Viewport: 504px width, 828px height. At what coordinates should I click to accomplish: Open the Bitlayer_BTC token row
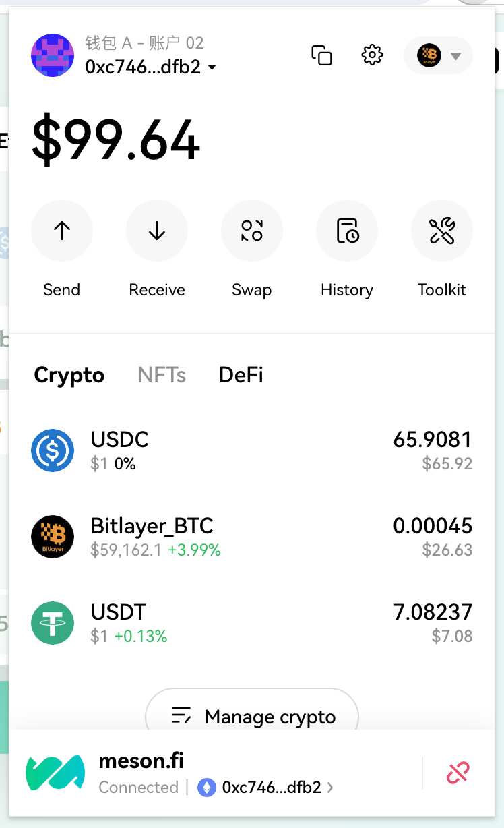click(x=252, y=537)
